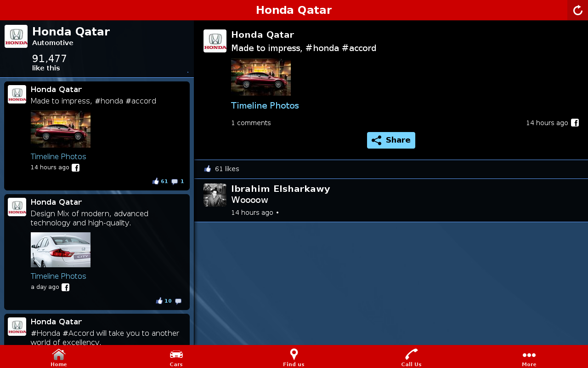Click the 'Ibrahim Elsharkawy' commenter name

click(x=281, y=189)
